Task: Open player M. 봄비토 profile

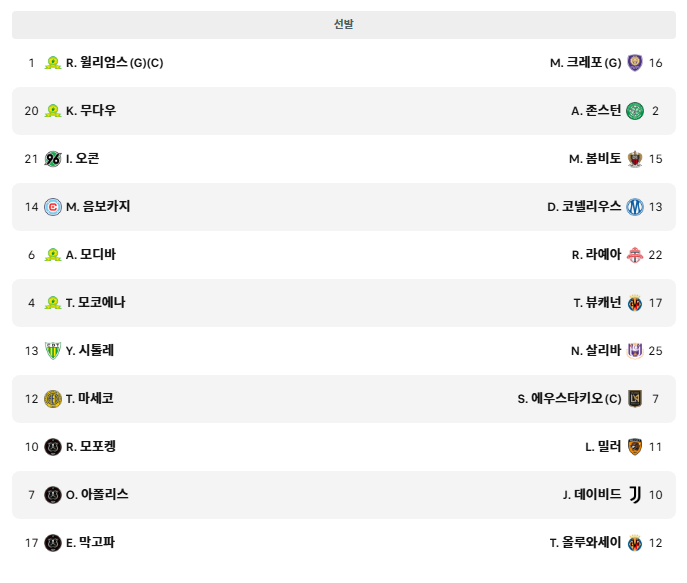Action: 595,159
